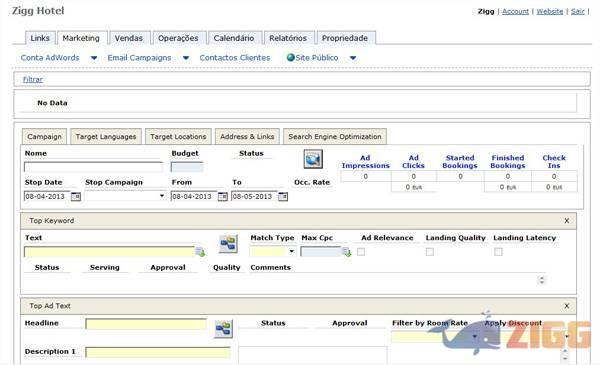This screenshot has height=365, width=600.
Task: Click the Sair logout link
Action: point(578,11)
